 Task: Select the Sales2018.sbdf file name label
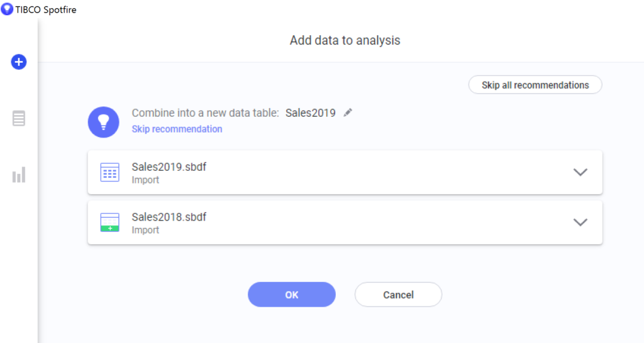[169, 217]
